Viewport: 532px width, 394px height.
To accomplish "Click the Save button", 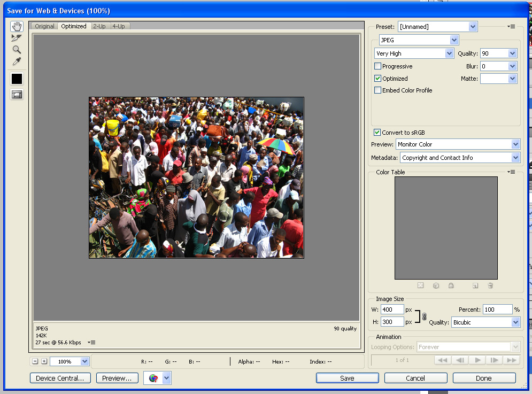I will click(x=347, y=378).
